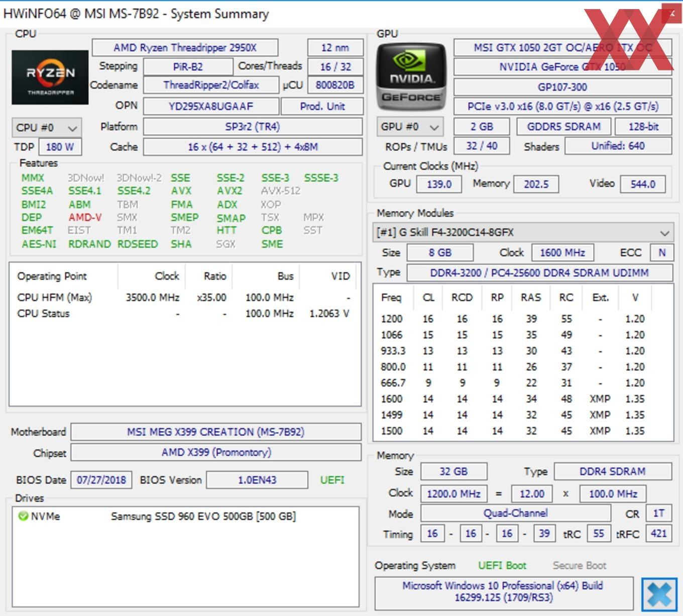Screen dimensions: 683x616
Task: Click the UEFI Boot label
Action: [x=502, y=566]
